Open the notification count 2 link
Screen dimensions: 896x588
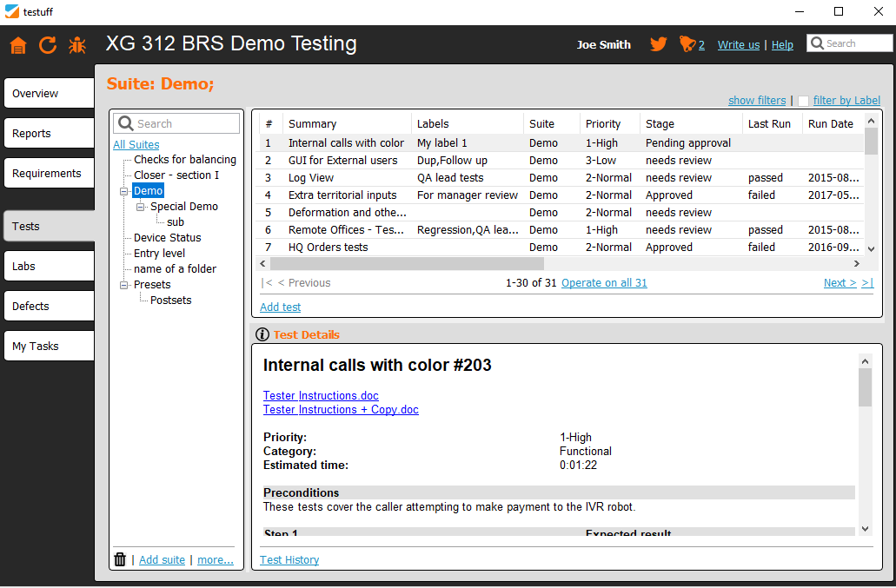pos(701,44)
